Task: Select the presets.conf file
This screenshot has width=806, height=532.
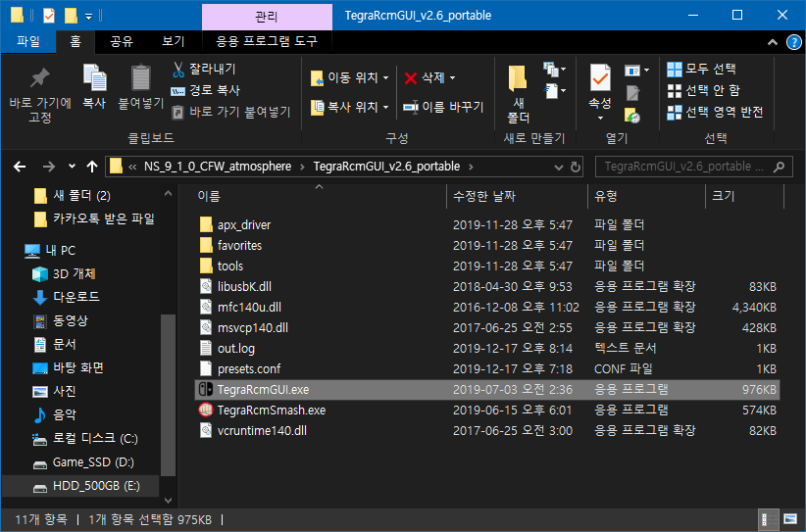Action: click(x=249, y=368)
